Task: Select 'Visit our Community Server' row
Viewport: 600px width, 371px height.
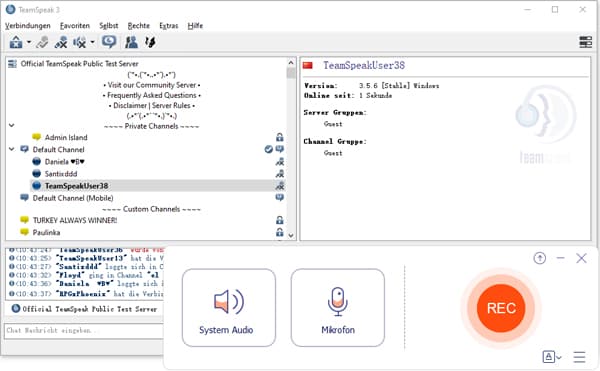Action: (152, 85)
